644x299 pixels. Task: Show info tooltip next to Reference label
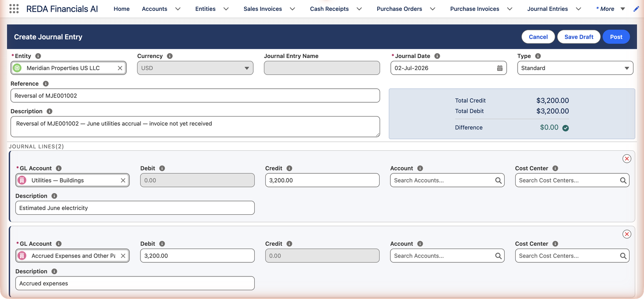click(x=45, y=84)
